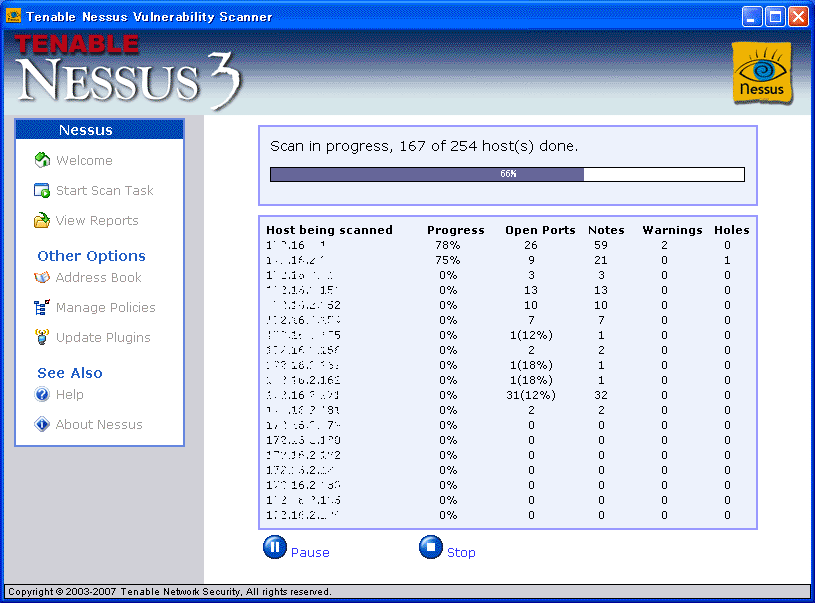The width and height of the screenshot is (815, 603).
Task: Open the Address Book link text
Action: click(x=99, y=278)
